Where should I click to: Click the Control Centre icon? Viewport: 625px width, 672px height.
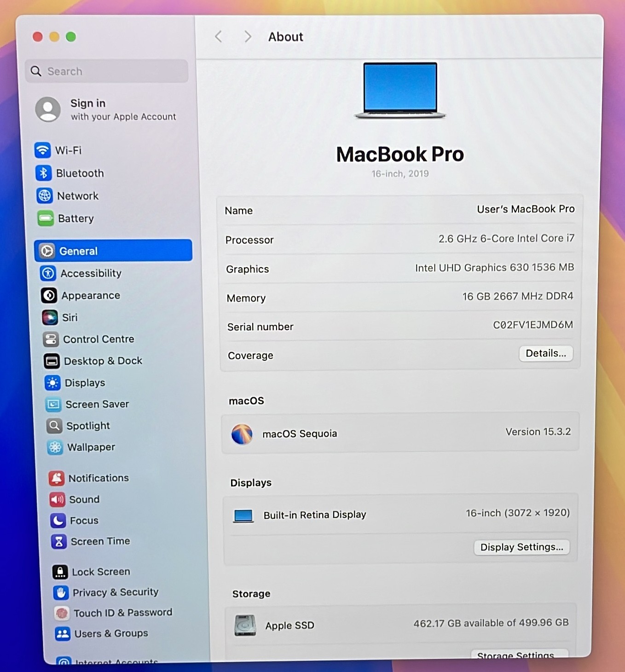[x=51, y=339]
